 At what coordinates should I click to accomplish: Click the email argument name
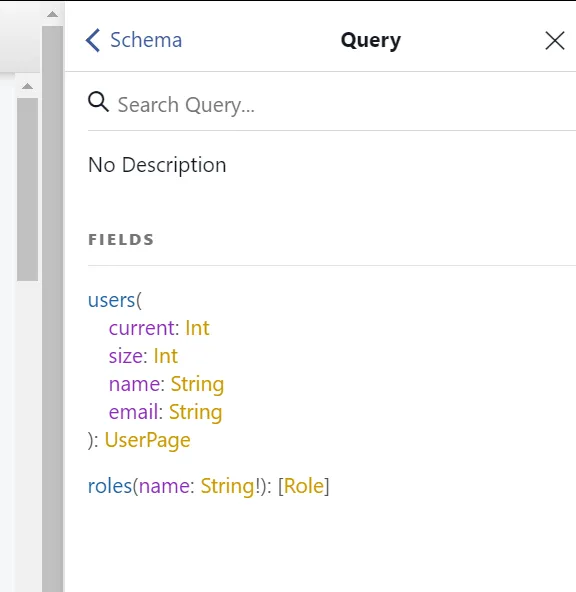133,412
